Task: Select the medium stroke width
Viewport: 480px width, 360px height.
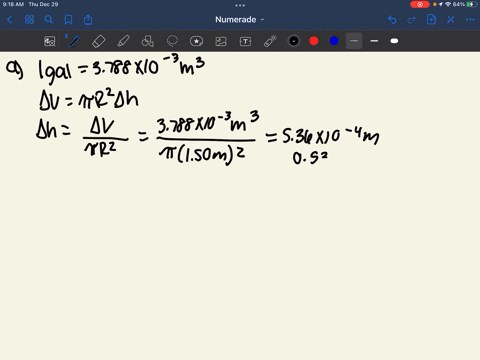Action: (374, 41)
